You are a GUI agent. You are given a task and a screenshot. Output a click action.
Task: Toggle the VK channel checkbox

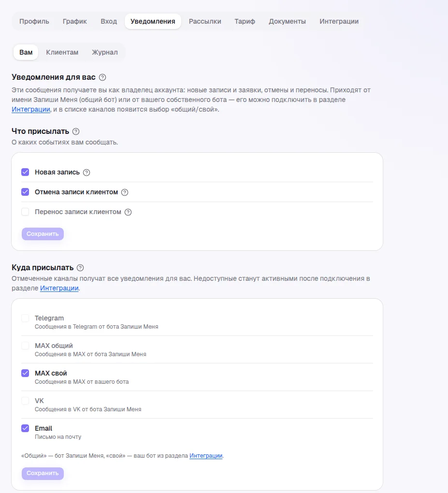click(25, 401)
